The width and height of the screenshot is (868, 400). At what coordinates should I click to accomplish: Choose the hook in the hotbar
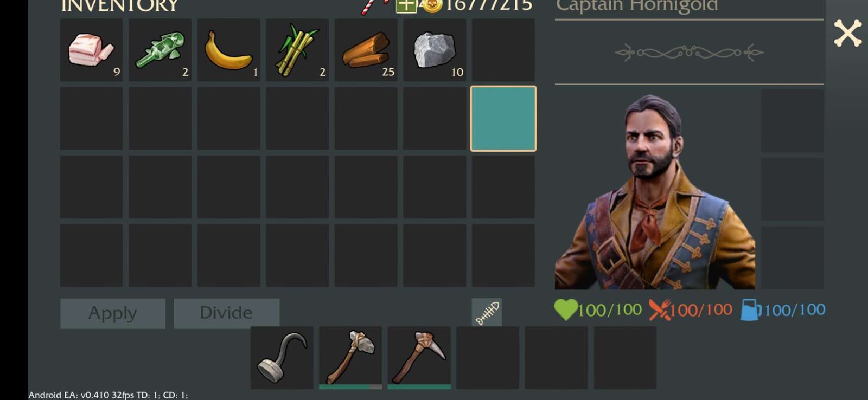[282, 358]
